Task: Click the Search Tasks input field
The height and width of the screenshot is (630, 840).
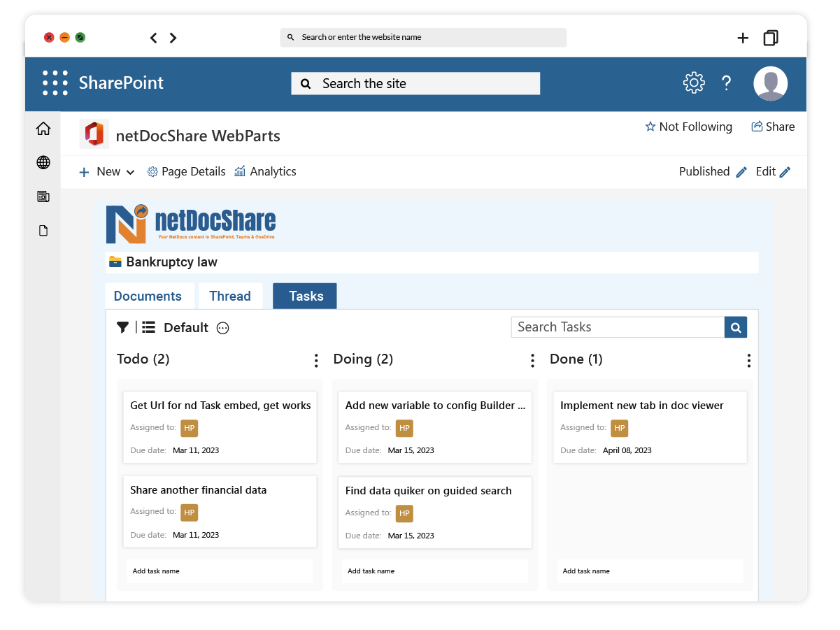Action: [618, 327]
